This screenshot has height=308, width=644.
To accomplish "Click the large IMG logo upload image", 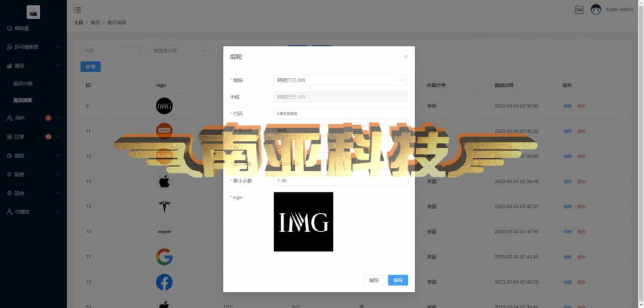I will click(x=304, y=222).
